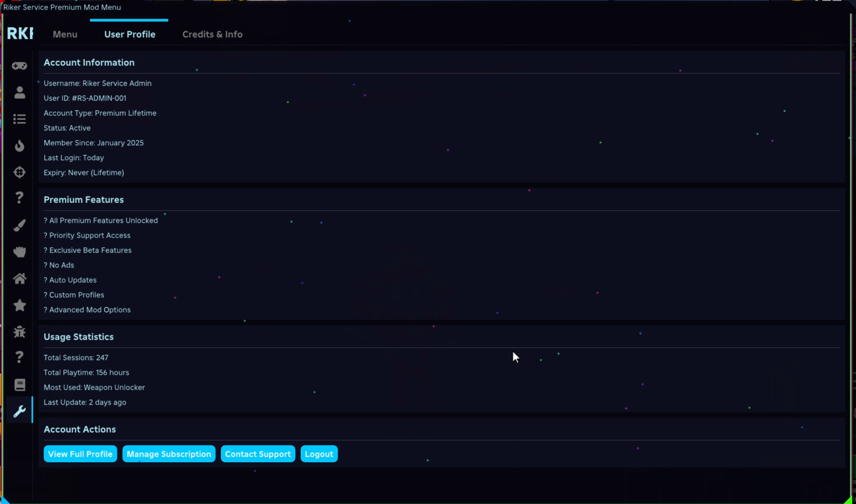Select the User Profile tab
The height and width of the screenshot is (504, 856).
pyautogui.click(x=130, y=34)
